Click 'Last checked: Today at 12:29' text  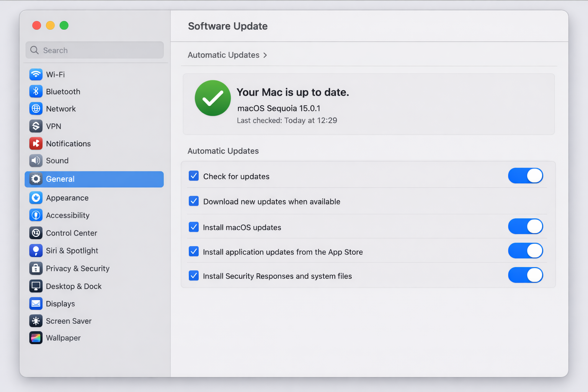click(287, 120)
